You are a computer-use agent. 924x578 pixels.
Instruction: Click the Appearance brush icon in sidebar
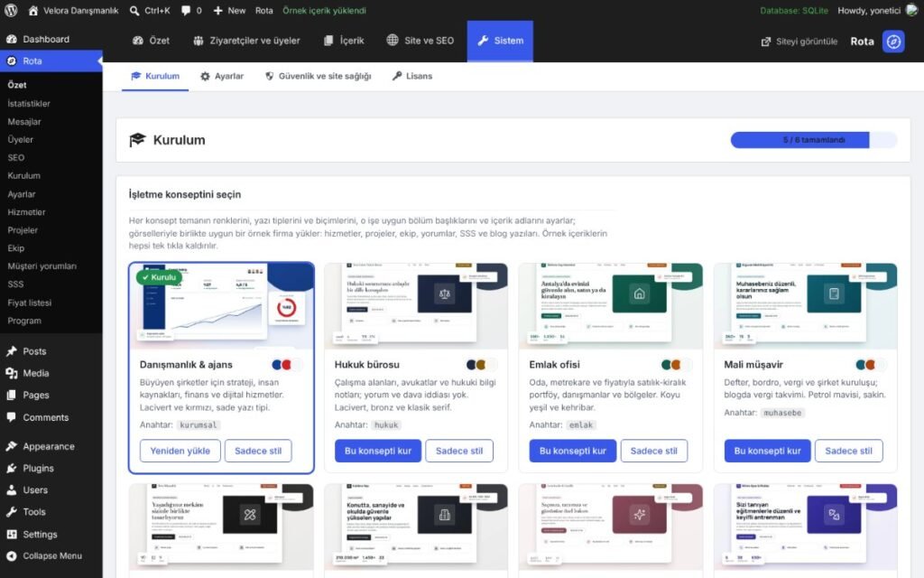[11, 446]
